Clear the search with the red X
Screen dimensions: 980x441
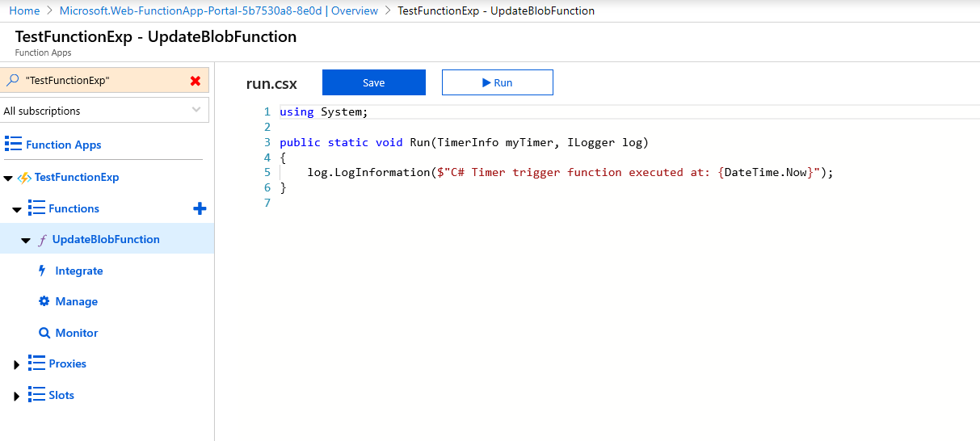click(x=196, y=81)
